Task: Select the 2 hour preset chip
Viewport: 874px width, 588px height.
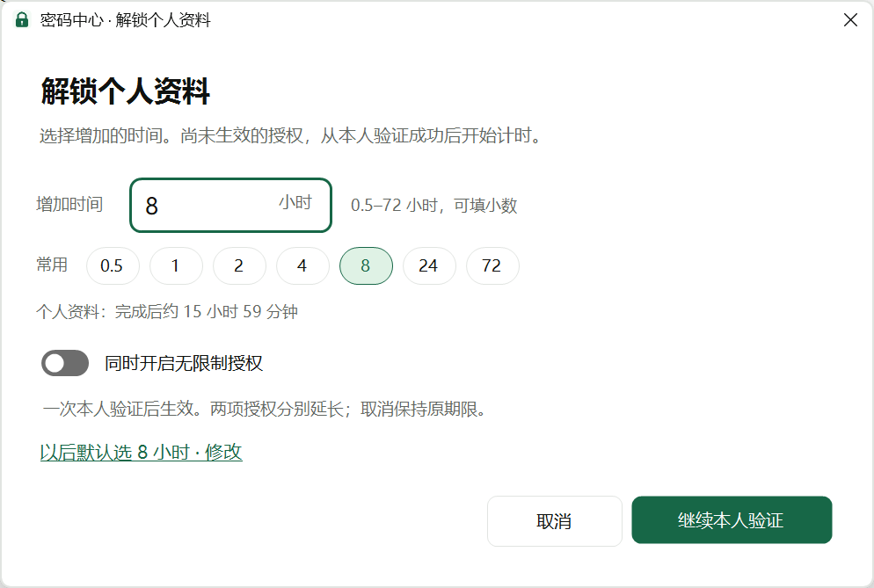Action: (238, 265)
